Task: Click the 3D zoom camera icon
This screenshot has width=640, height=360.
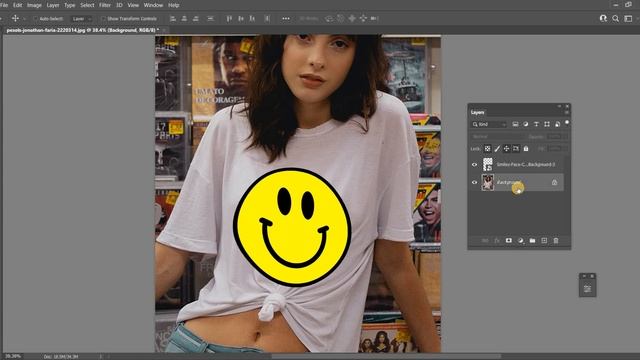Action: point(374,18)
